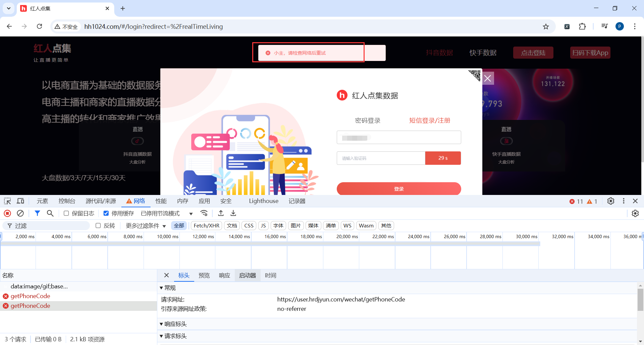Expand the 请求标头 section
Image resolution: width=644 pixels, height=345 pixels.
click(x=173, y=336)
